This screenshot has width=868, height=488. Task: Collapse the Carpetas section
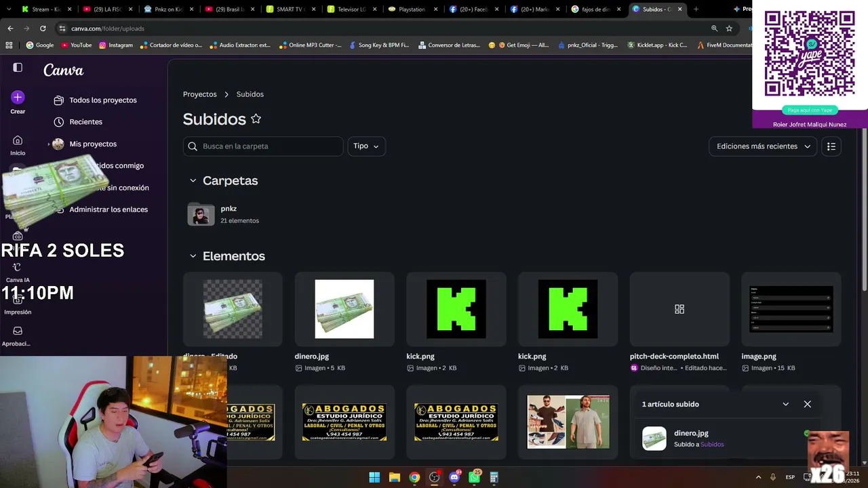click(x=193, y=181)
